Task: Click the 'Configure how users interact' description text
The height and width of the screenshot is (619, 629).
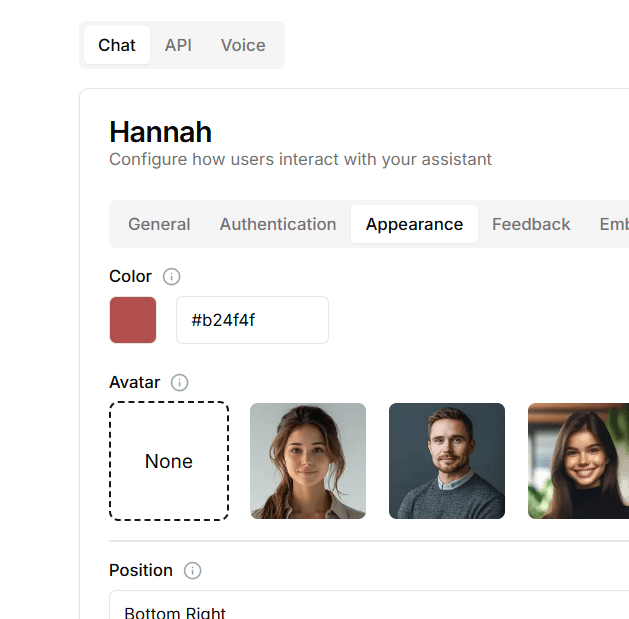Action: [300, 160]
